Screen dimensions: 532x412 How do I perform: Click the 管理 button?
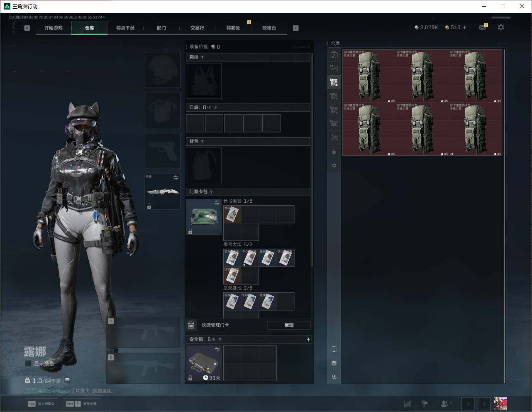click(x=289, y=325)
